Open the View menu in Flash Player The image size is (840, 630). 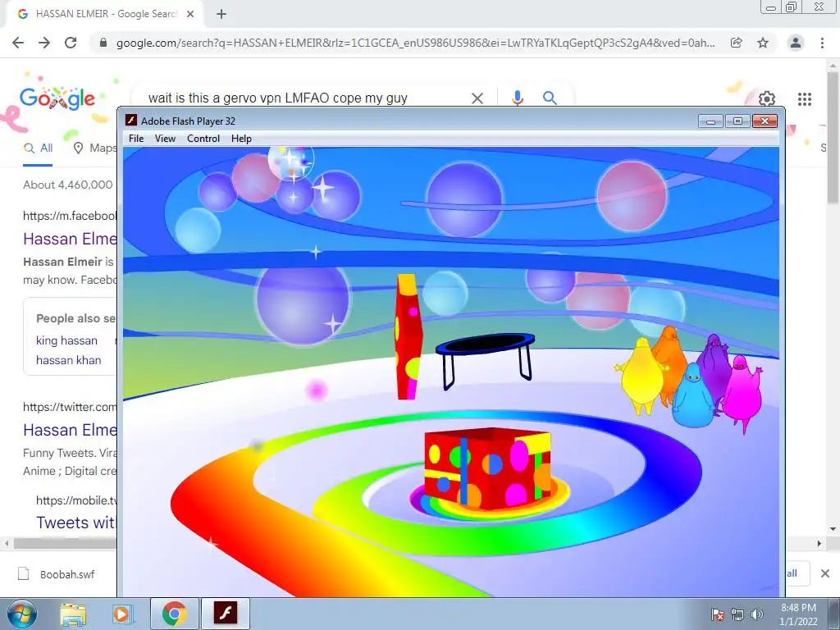coord(165,138)
